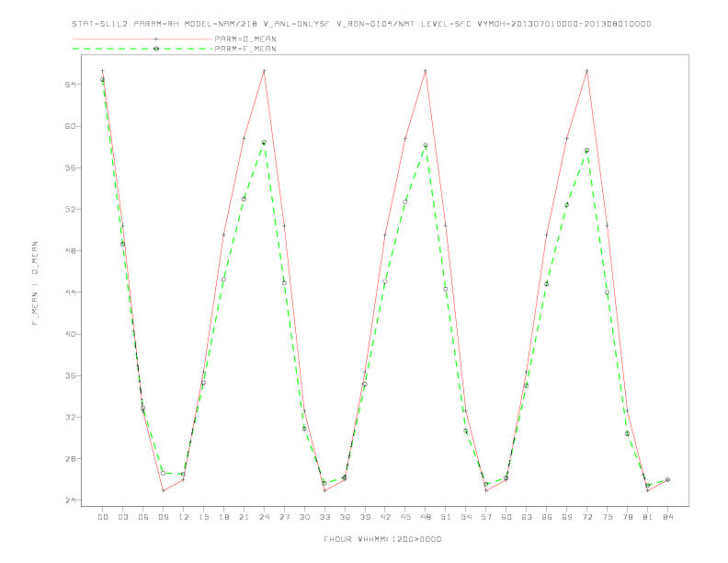Viewport: 728px width, 563px height.
Task: Click the PARM=F_MEAN legend label
Action: point(245,49)
